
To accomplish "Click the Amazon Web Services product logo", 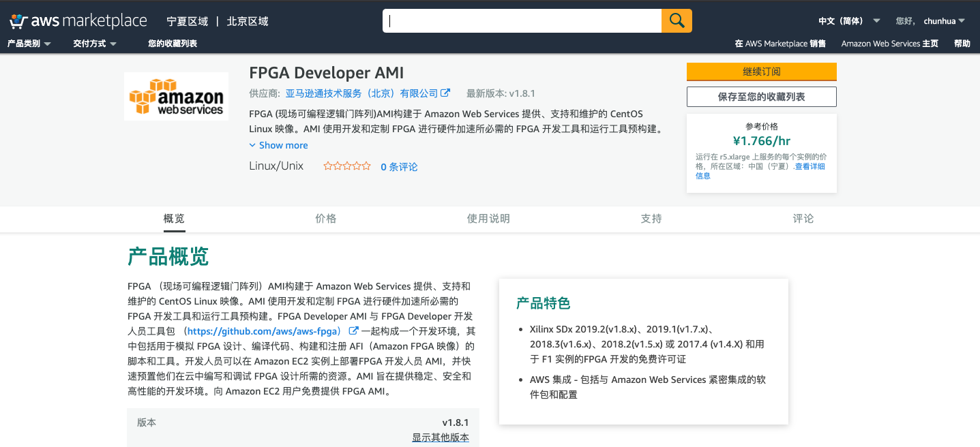I will [x=175, y=96].
